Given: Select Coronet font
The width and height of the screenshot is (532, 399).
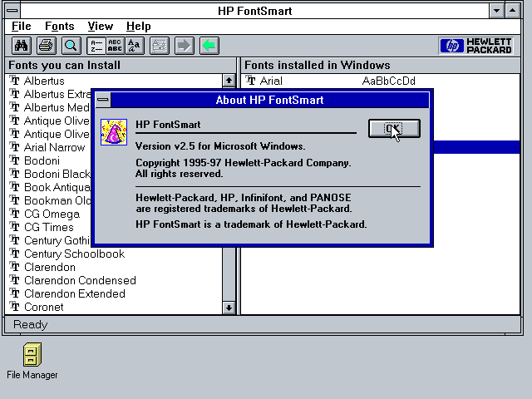Looking at the screenshot, I should [44, 307].
